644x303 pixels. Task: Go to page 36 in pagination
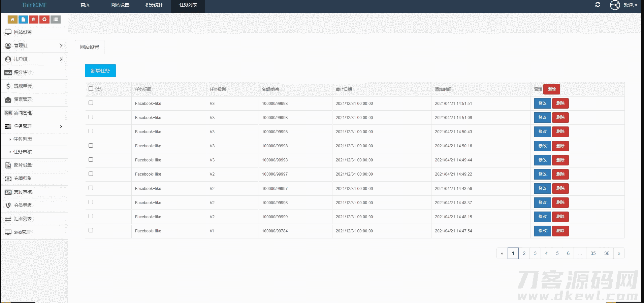(x=606, y=253)
